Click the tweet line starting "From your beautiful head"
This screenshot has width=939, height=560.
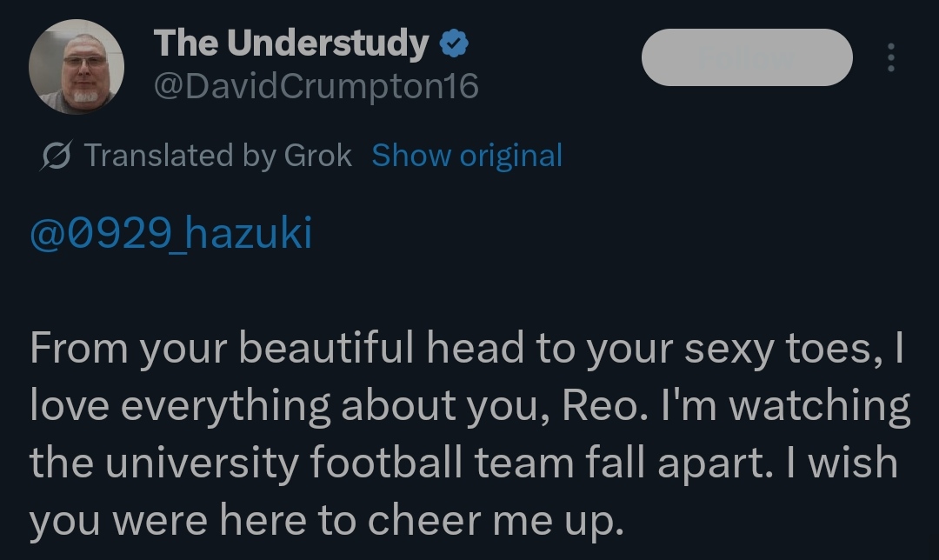[468, 348]
